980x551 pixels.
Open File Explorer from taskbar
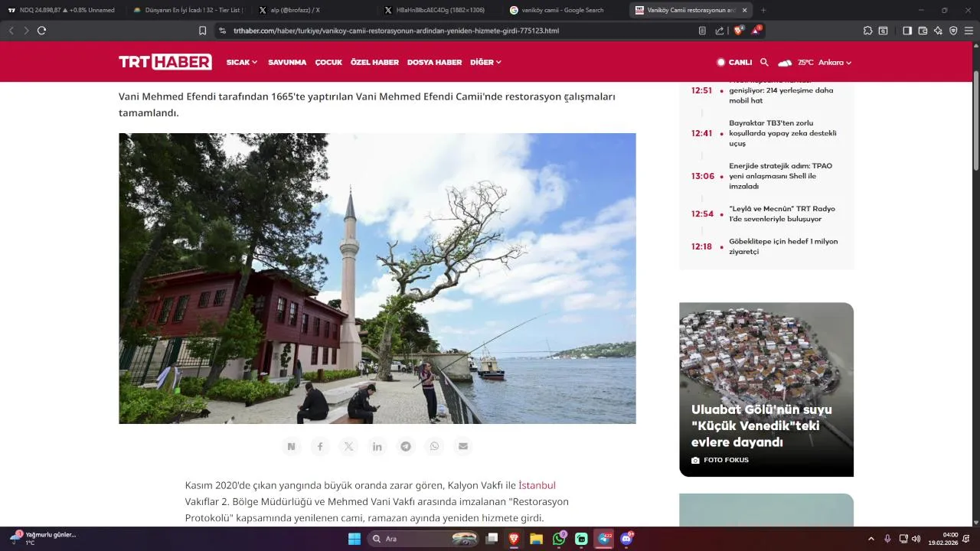coord(537,539)
